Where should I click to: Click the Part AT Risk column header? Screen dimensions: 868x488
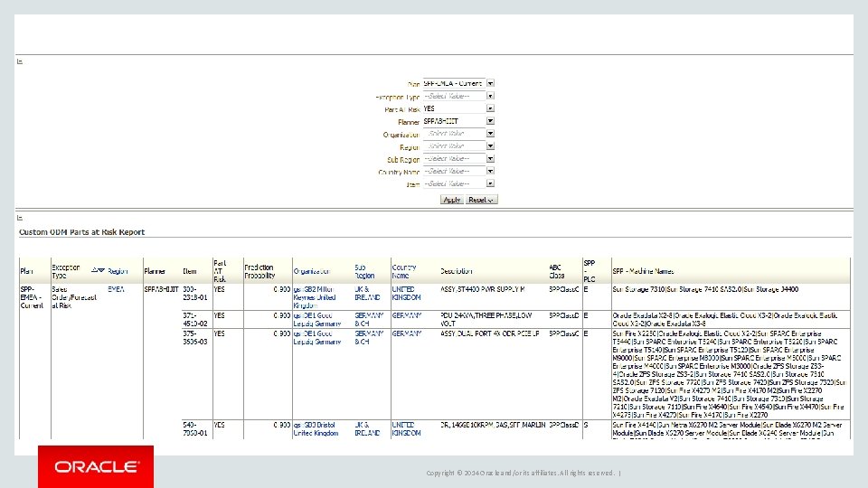pyautogui.click(x=220, y=271)
